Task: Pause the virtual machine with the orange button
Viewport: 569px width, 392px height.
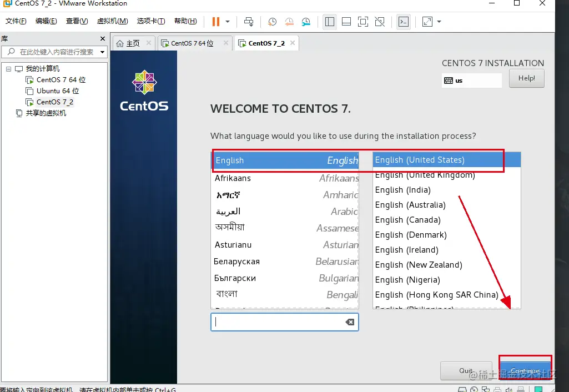Action: [x=216, y=22]
